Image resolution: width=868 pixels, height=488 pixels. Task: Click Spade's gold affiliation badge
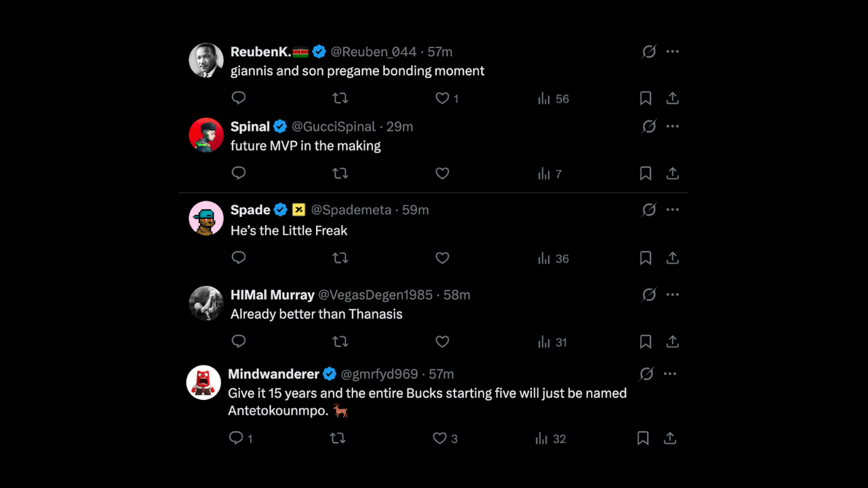pos(298,210)
